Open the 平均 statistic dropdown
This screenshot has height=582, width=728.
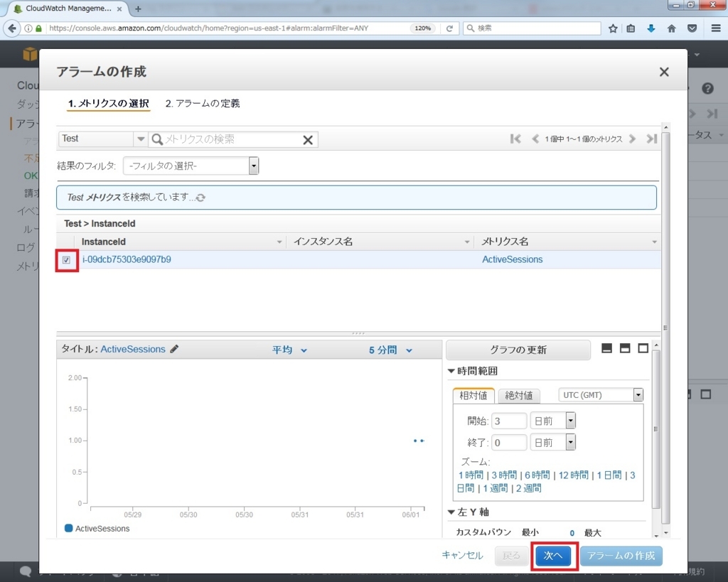[x=289, y=350]
